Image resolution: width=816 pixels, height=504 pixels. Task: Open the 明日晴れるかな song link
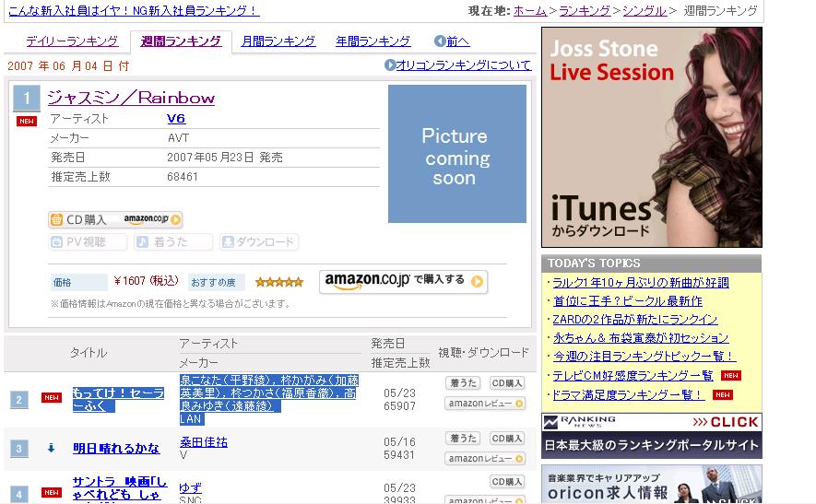point(116,449)
